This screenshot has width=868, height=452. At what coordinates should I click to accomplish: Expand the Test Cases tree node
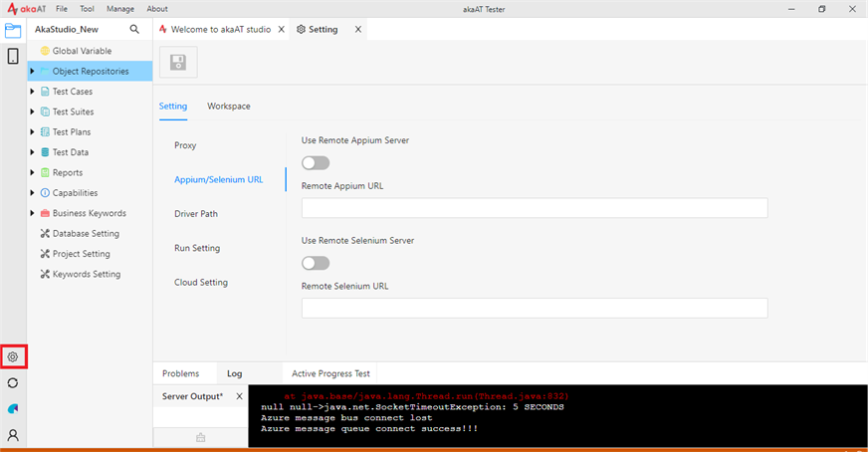pyautogui.click(x=32, y=92)
